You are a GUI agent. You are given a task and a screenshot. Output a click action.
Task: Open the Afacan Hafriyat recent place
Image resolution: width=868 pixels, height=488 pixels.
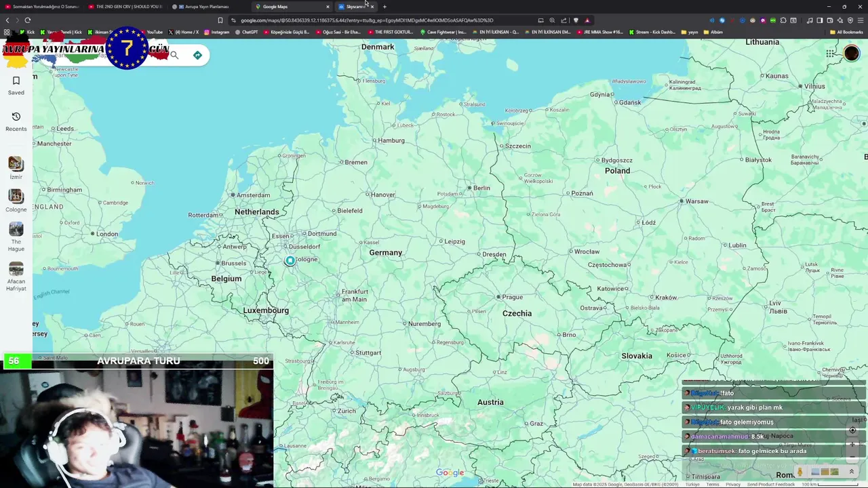[x=16, y=277]
